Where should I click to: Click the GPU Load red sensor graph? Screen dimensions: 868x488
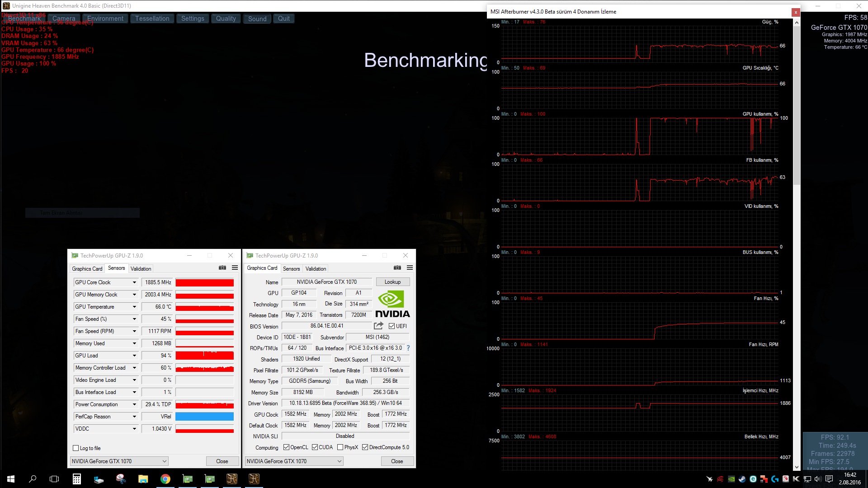[204, 356]
